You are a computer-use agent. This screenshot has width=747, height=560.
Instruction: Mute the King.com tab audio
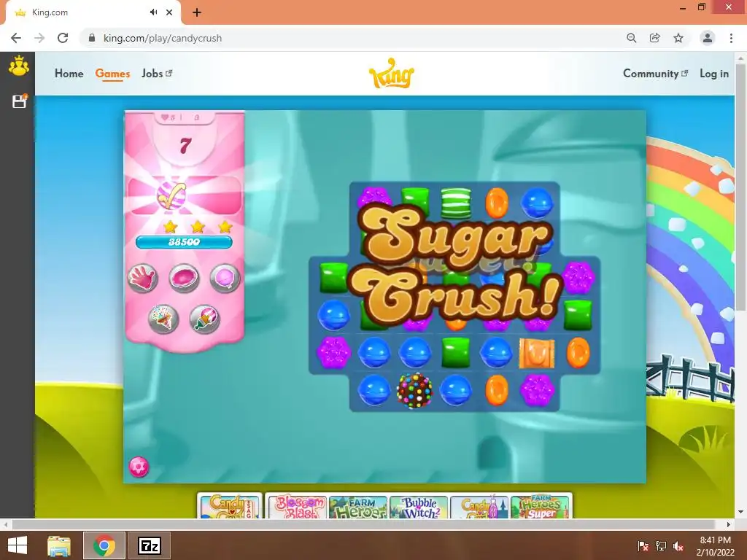pos(153,12)
